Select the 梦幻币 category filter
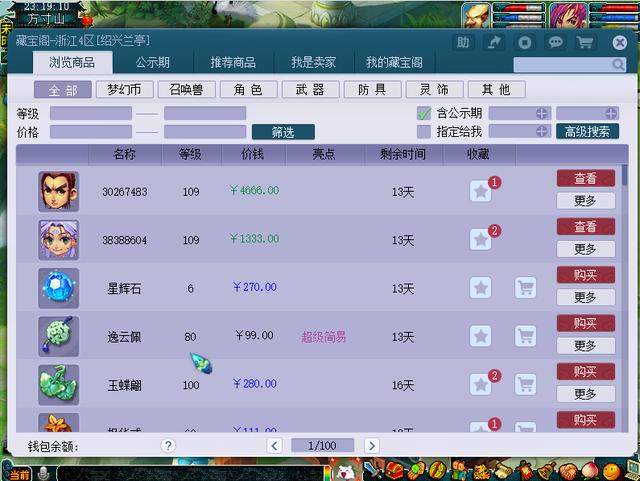Image resolution: width=640 pixels, height=481 pixels. click(x=124, y=89)
